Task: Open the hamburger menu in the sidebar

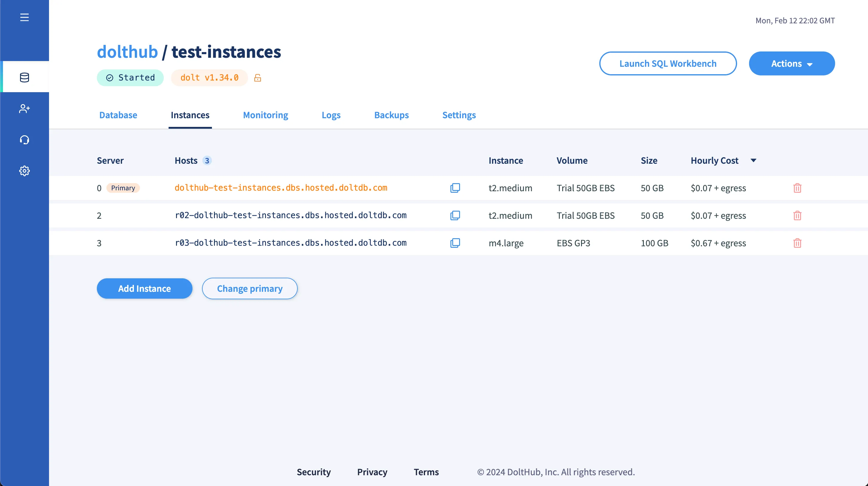Action: click(24, 17)
